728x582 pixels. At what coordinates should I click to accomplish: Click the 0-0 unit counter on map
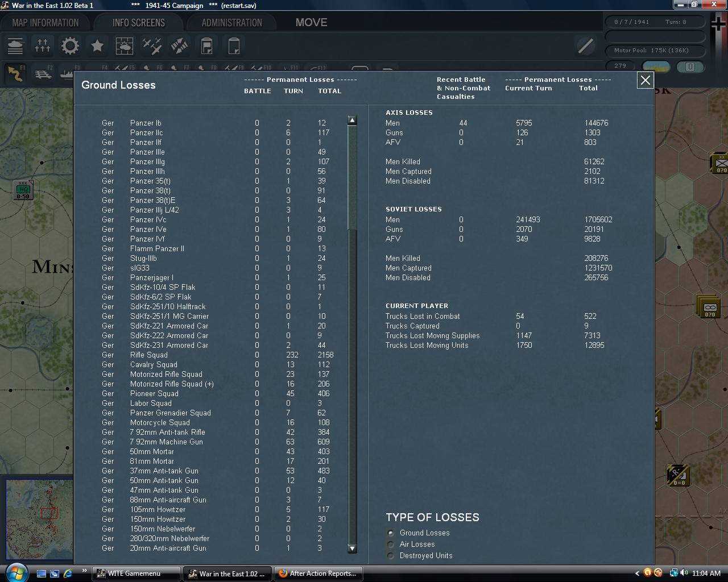pos(679,476)
